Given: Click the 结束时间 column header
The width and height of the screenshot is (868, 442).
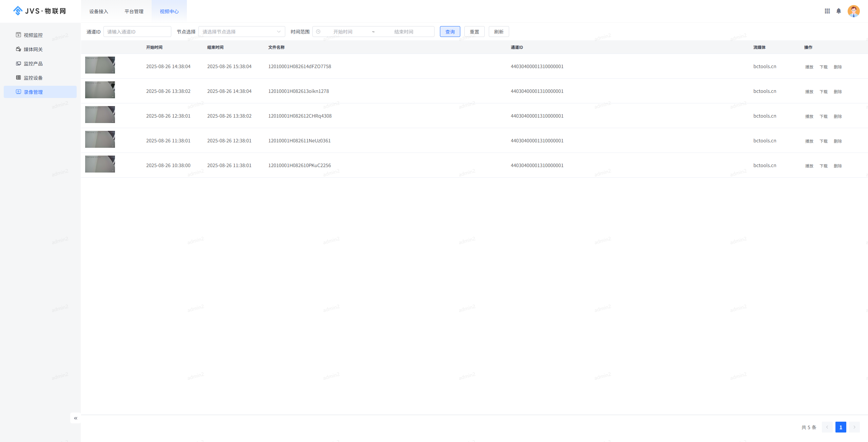Looking at the screenshot, I should [x=215, y=47].
